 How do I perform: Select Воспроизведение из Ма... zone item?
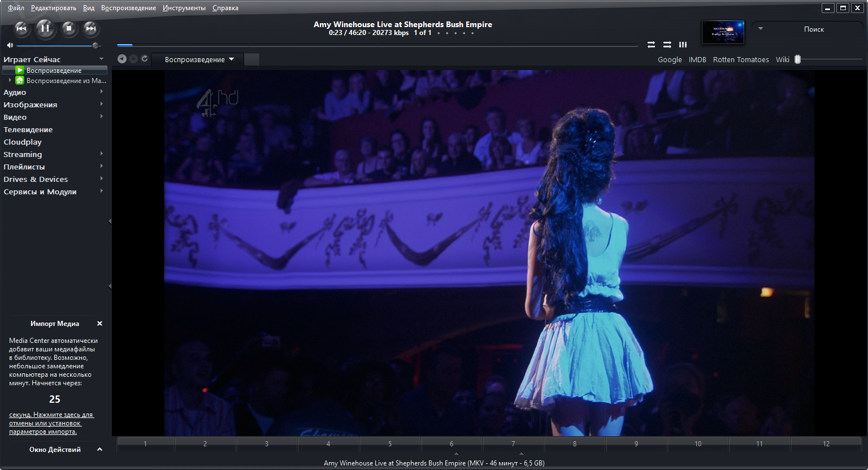click(61, 80)
